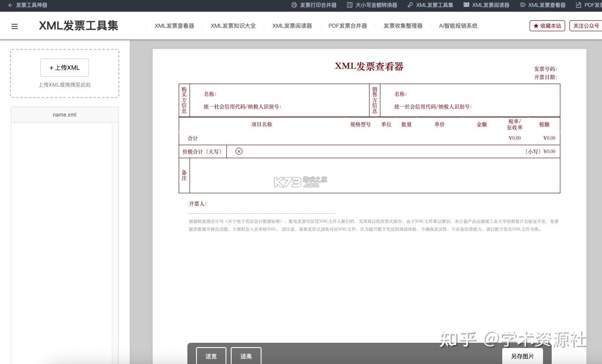Open 发票打印合并器 in top bar

[318, 5]
